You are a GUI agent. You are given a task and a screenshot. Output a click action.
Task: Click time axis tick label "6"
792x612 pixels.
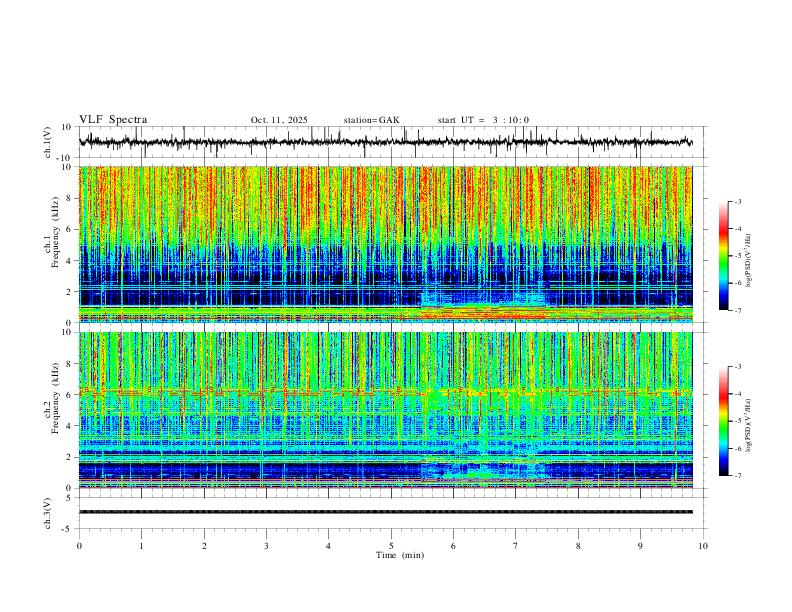coord(453,546)
